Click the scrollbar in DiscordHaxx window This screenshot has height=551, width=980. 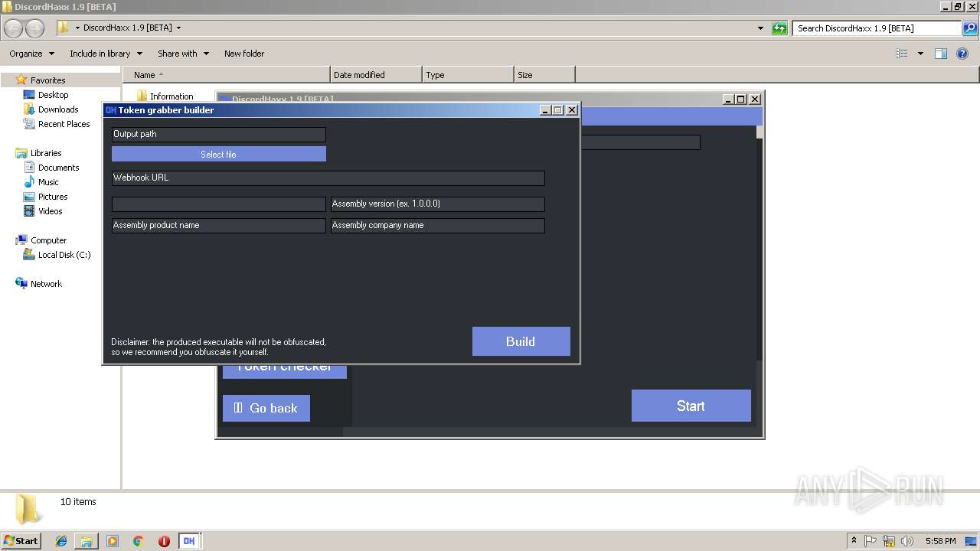click(x=759, y=245)
